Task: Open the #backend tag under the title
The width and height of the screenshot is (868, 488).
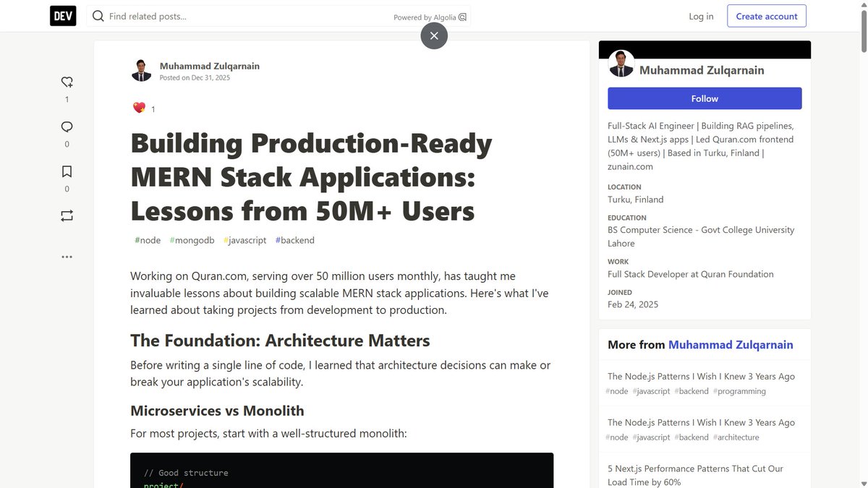Action: pyautogui.click(x=294, y=240)
